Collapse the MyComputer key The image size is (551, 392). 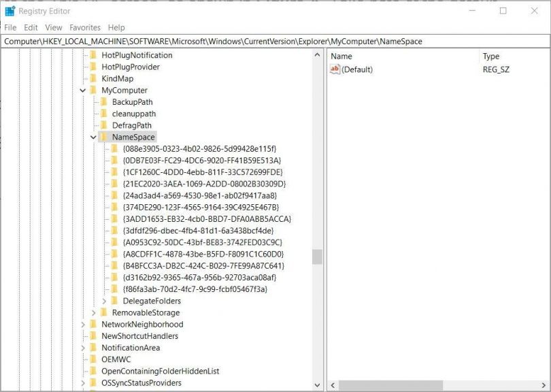point(83,90)
